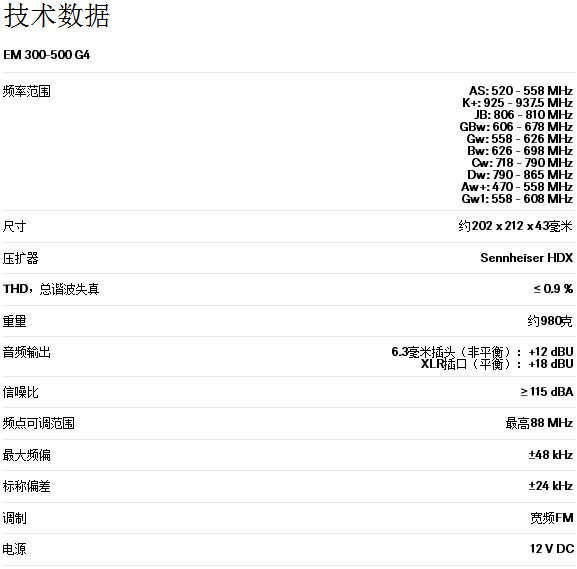This screenshot has height=569, width=577.
Task: Click the 频率范围 row label
Action: pos(26,91)
